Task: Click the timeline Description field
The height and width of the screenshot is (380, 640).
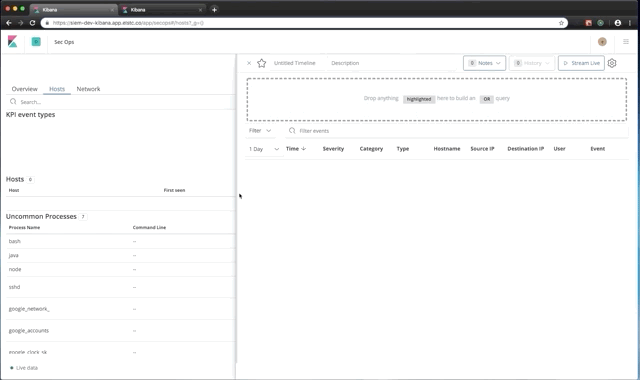Action: pyautogui.click(x=392, y=63)
